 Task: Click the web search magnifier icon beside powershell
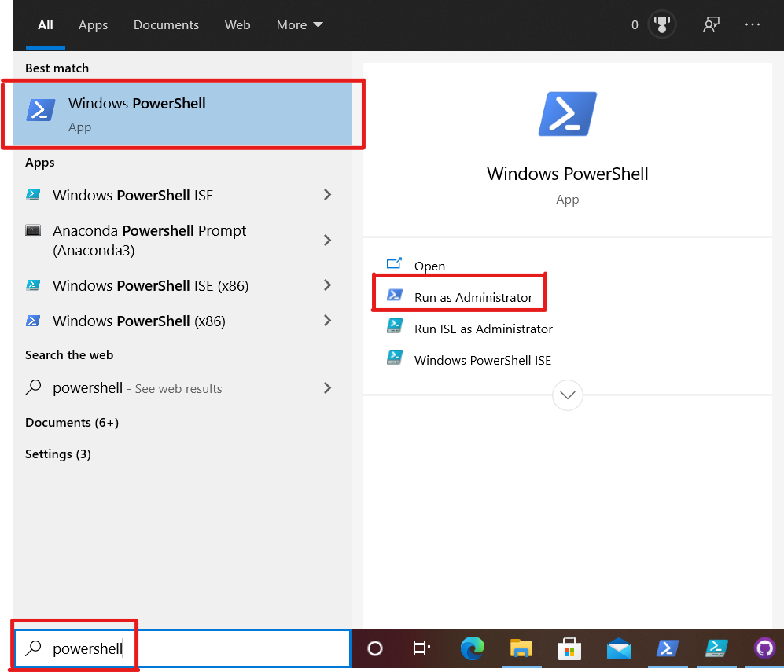tap(33, 387)
